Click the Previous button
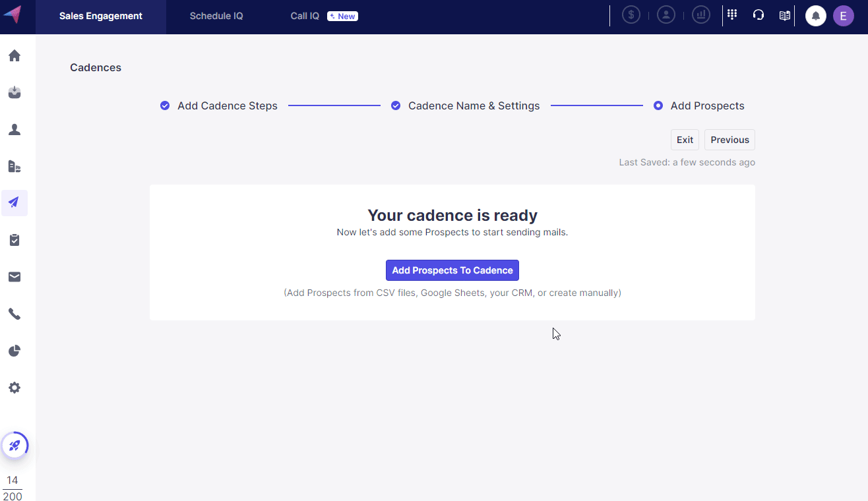868x501 pixels. [729, 140]
